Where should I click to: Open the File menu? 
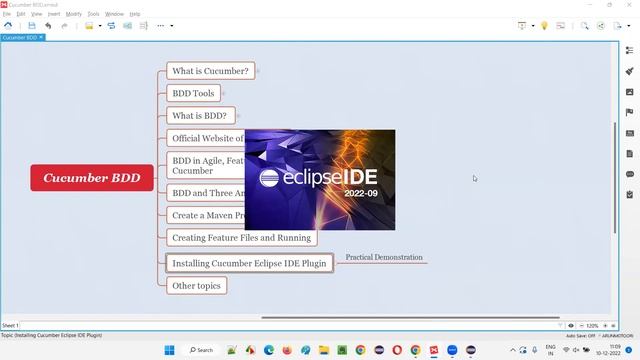click(x=7, y=14)
